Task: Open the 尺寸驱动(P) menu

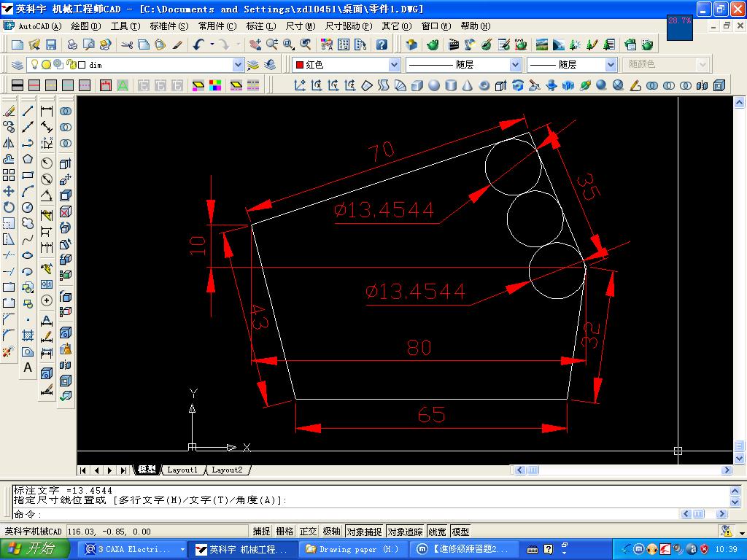Action: click(x=348, y=26)
